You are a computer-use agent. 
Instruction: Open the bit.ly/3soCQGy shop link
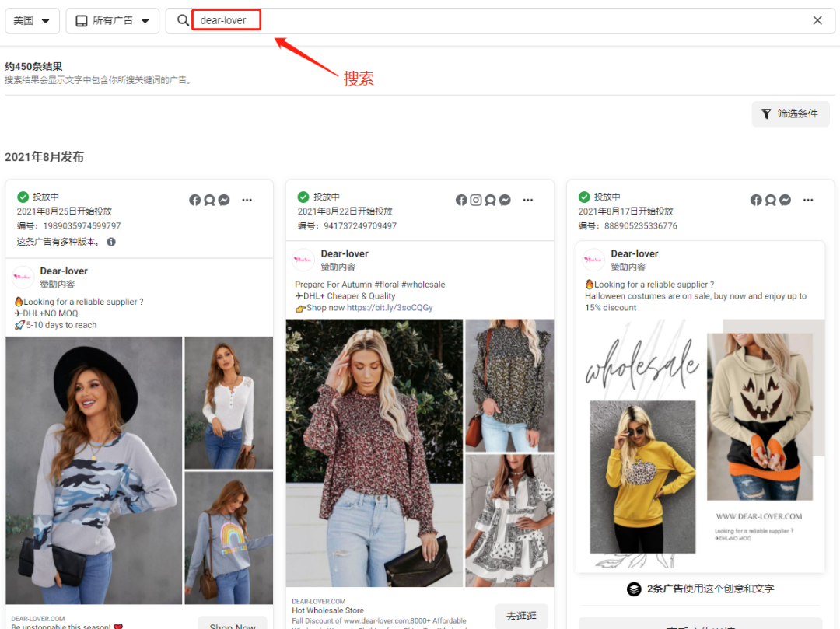pos(390,308)
